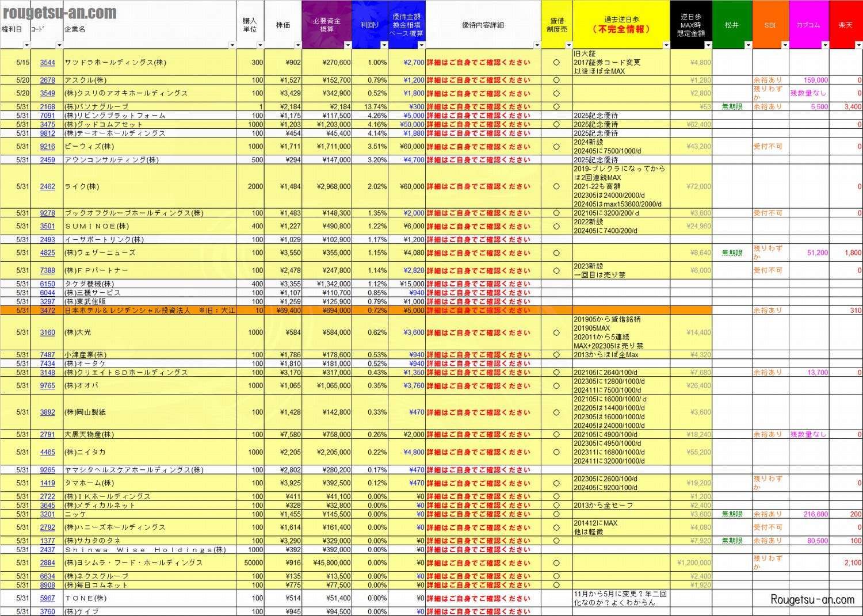Follow the 3892 code link
The image size is (863, 616).
(48, 412)
